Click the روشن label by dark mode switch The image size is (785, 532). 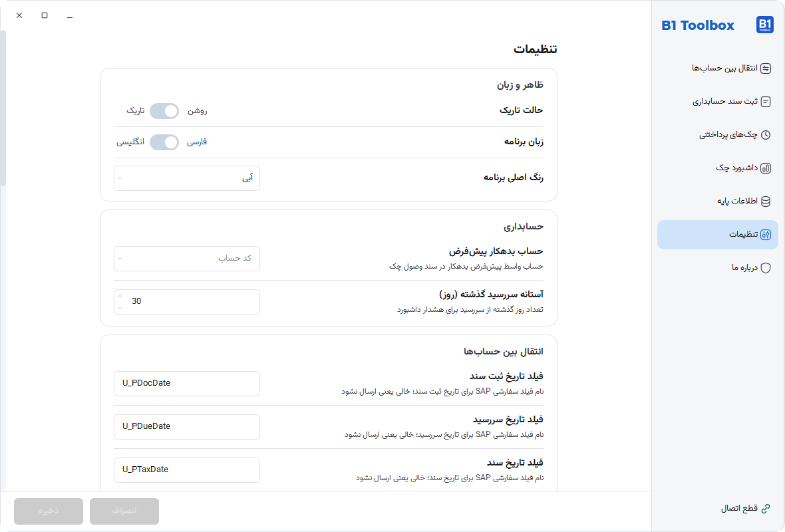tap(198, 111)
